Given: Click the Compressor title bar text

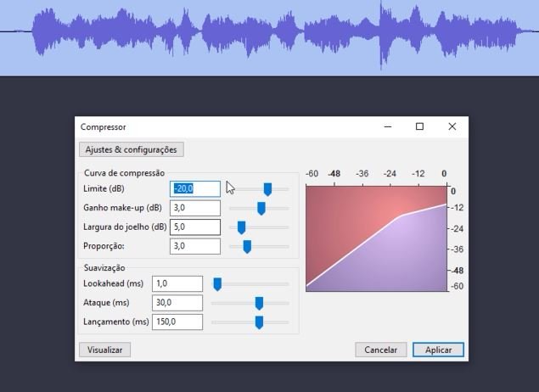Looking at the screenshot, I should point(103,127).
